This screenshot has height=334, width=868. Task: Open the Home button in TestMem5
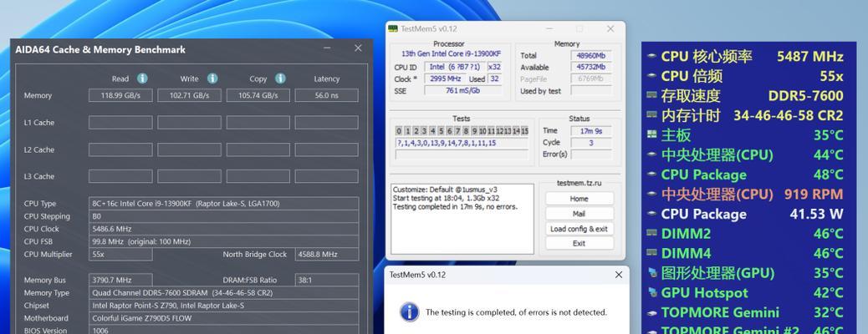(579, 199)
